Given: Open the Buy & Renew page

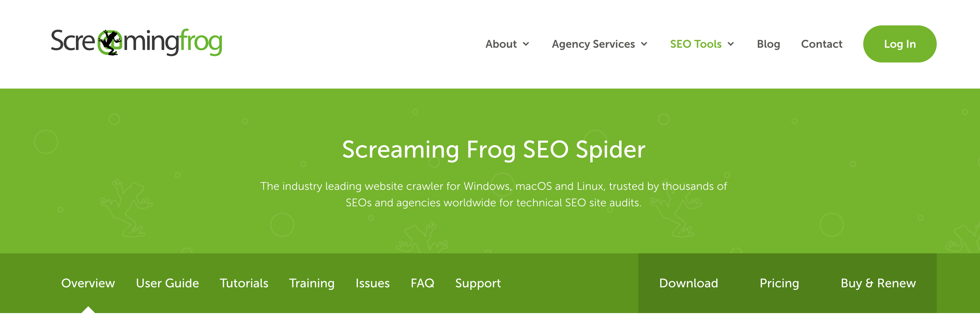Looking at the screenshot, I should click(x=878, y=283).
